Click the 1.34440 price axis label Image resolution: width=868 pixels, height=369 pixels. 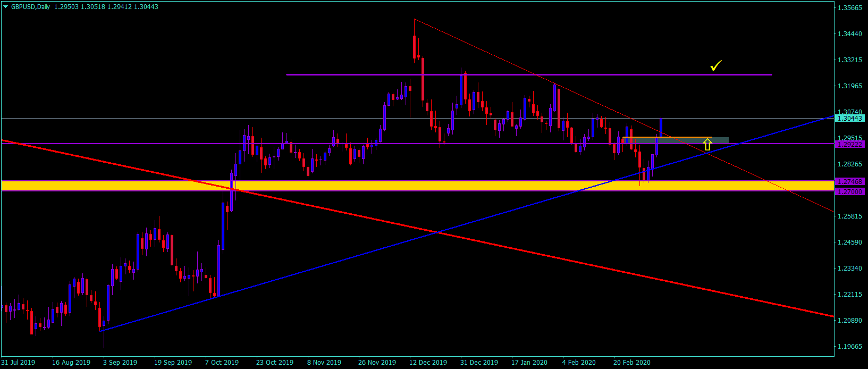(850, 34)
